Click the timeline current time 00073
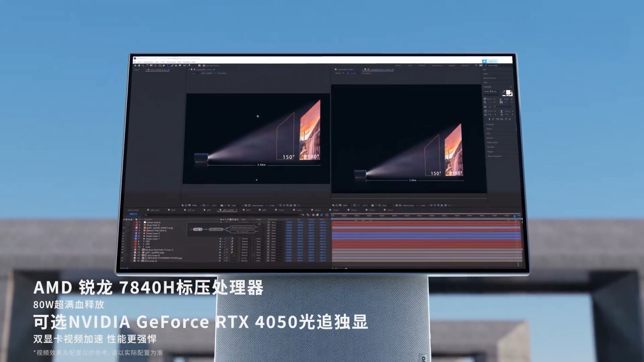The image size is (644, 362). 133,214
